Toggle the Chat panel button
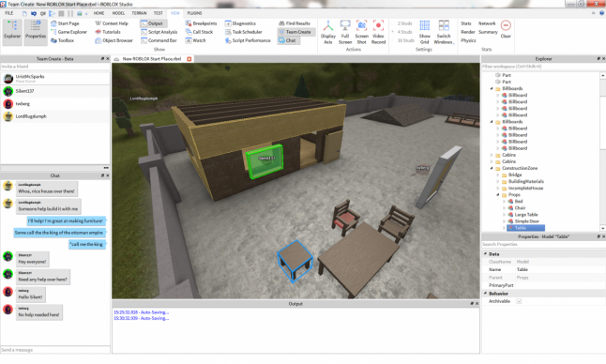 point(288,40)
